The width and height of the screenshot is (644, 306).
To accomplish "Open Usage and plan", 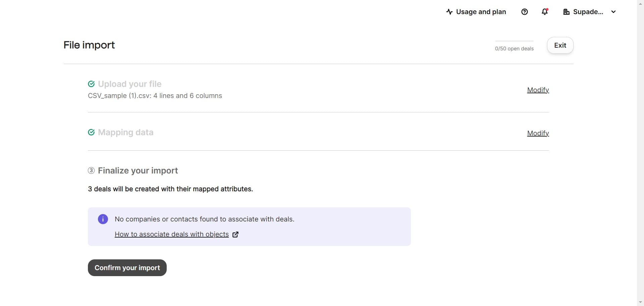I will [x=481, y=12].
